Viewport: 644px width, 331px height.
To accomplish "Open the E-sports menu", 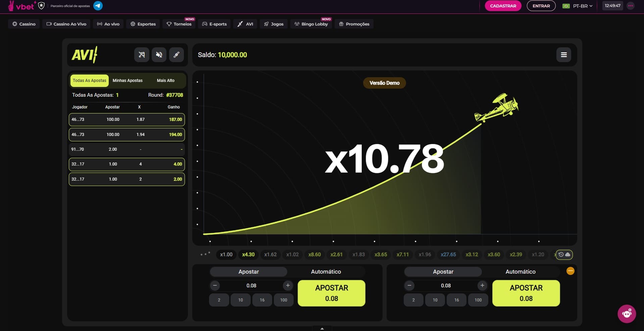I will tap(214, 24).
